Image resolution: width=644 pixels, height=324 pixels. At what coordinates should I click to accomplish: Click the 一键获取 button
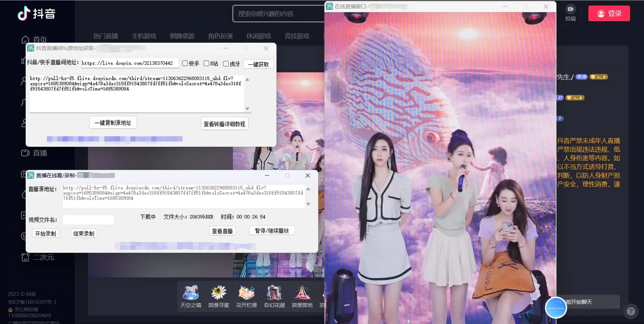coord(258,64)
